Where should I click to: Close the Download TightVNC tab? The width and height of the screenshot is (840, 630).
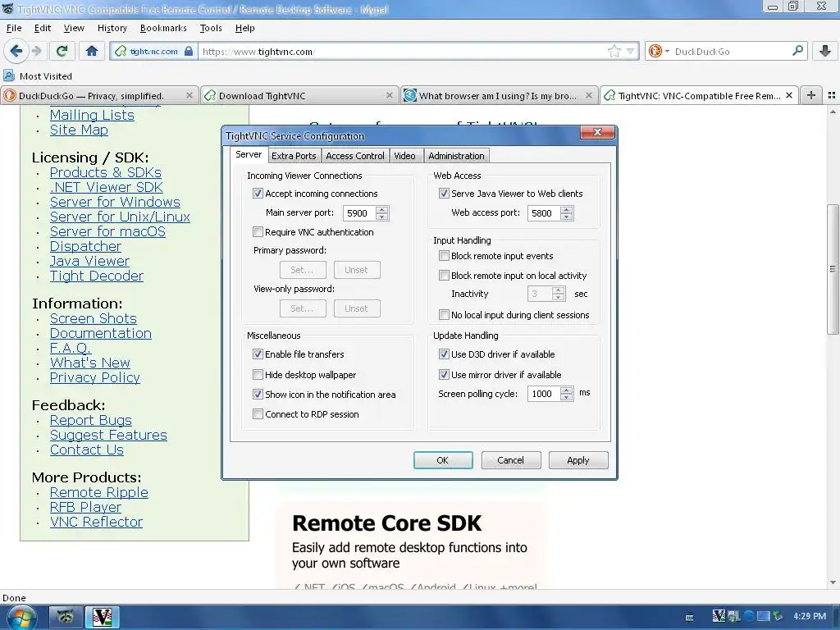pyautogui.click(x=390, y=95)
